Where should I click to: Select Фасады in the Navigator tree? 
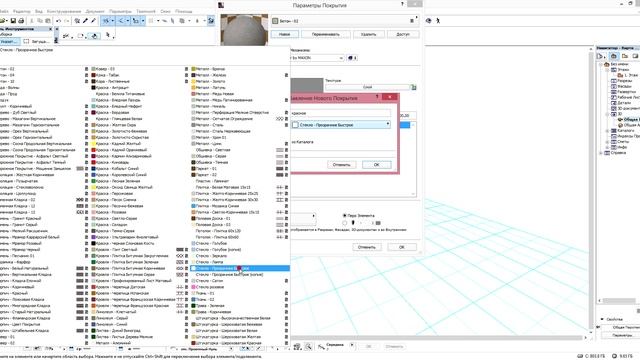624,86
